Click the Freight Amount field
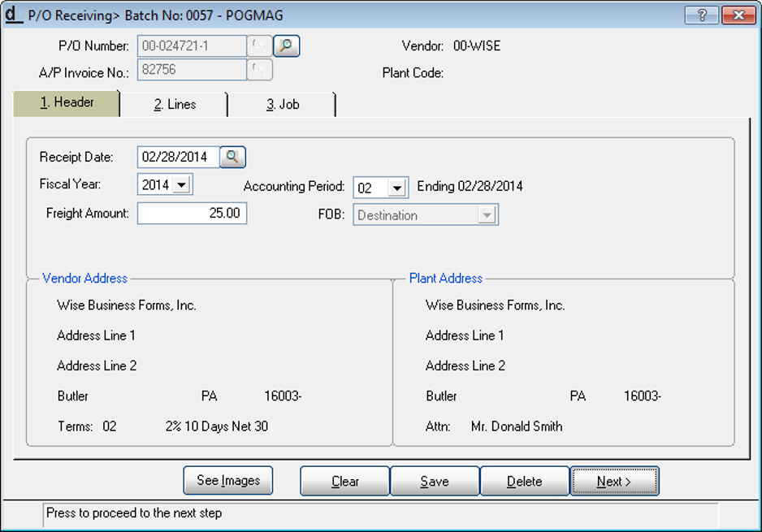Image resolution: width=762 pixels, height=532 pixels. [x=192, y=214]
